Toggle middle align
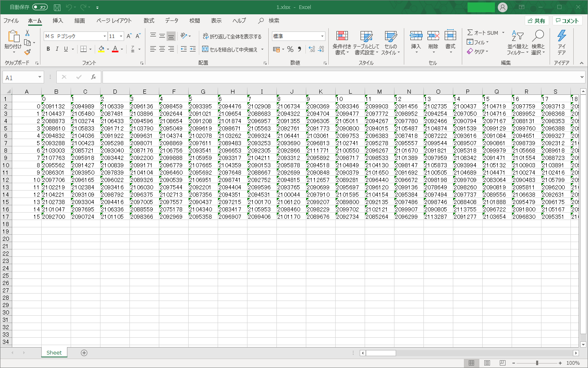 coord(162,36)
